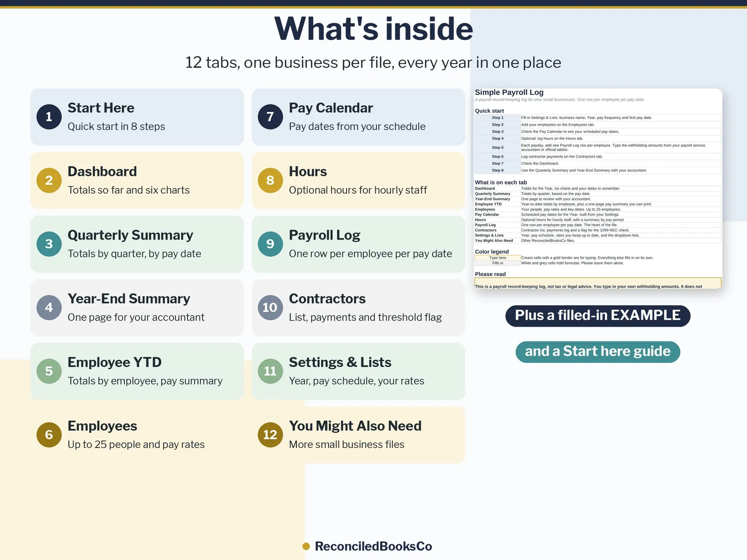Screen dimensions: 747x560
Task: Select the 'Dashboard' card title
Action: 102,171
